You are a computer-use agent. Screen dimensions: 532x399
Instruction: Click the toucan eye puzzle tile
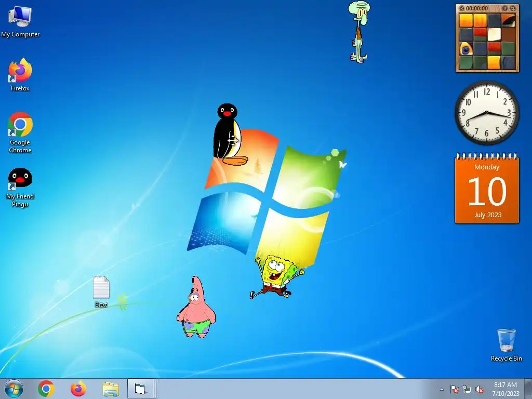tap(466, 48)
